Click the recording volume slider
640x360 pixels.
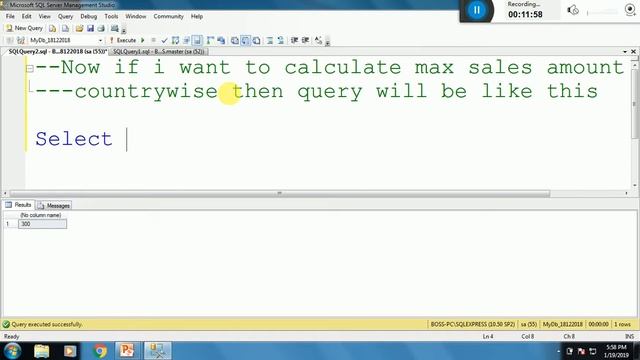(602, 12)
